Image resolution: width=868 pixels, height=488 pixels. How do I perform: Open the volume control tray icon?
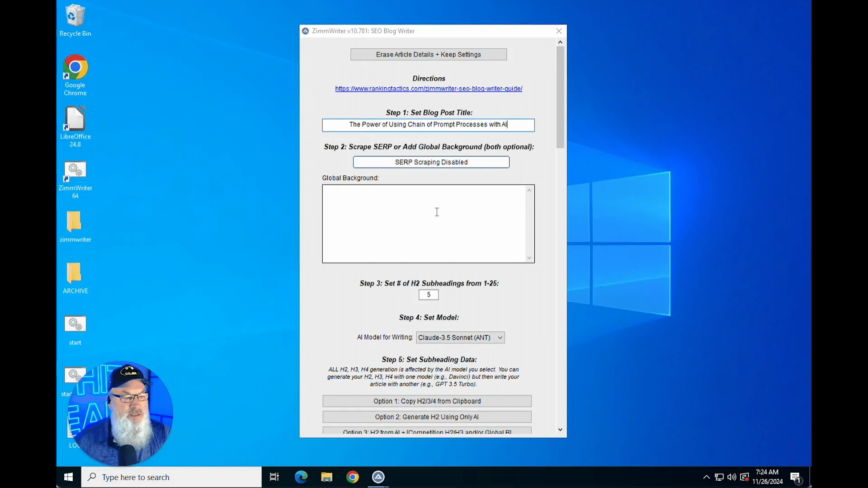pyautogui.click(x=732, y=477)
